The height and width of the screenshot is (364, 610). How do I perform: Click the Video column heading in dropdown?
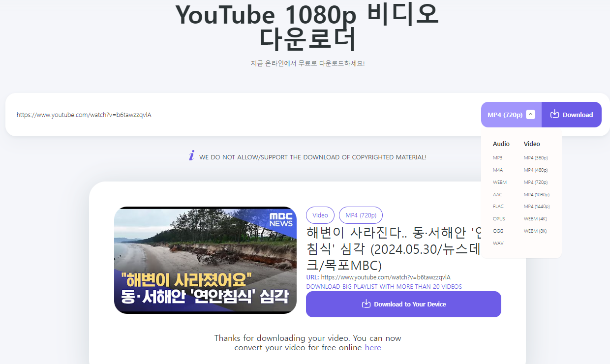click(x=532, y=144)
